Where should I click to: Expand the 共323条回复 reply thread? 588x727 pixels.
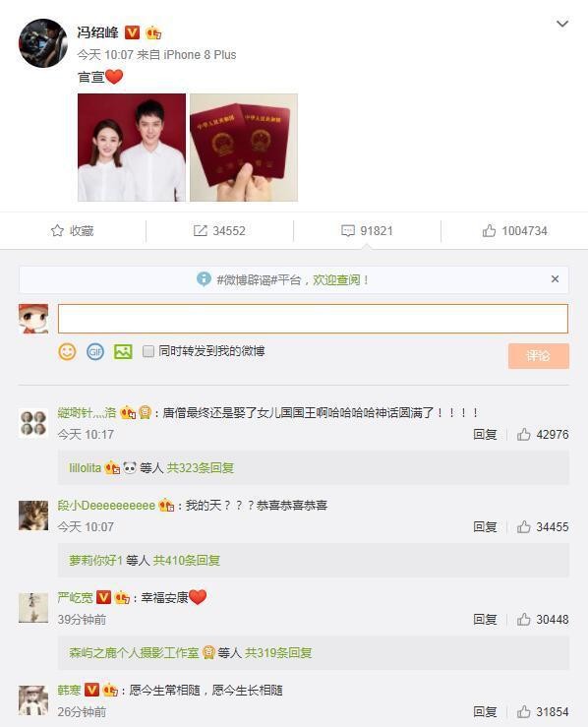pyautogui.click(x=201, y=468)
